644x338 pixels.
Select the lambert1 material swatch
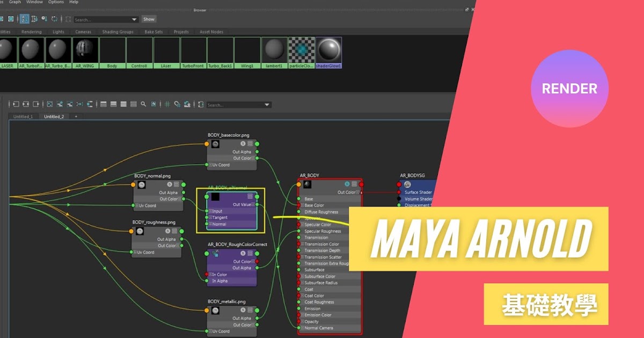click(x=274, y=53)
